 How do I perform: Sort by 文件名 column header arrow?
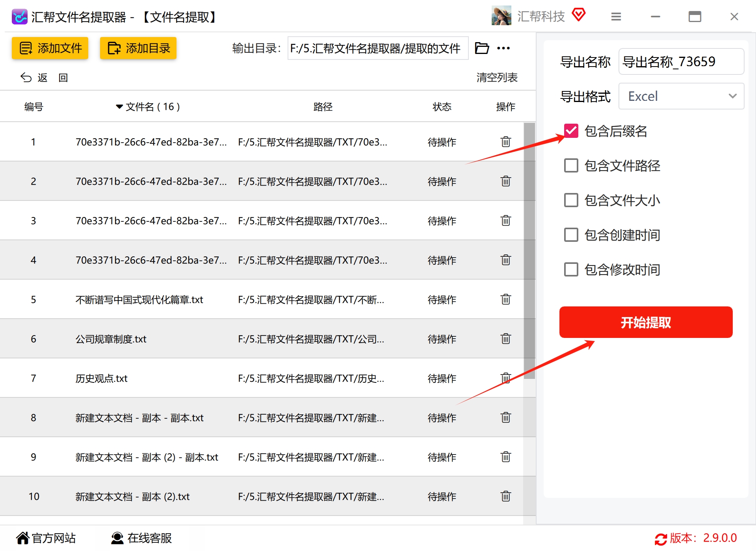(119, 107)
